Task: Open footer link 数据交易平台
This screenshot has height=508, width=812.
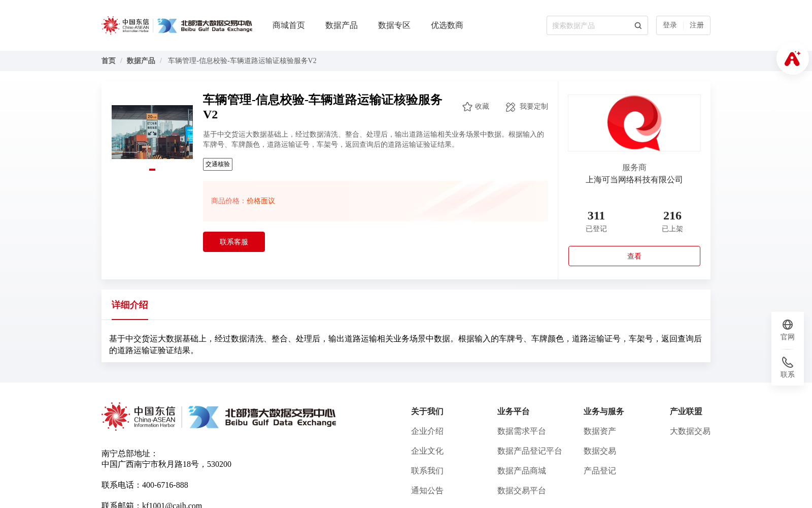Action: coord(522,491)
